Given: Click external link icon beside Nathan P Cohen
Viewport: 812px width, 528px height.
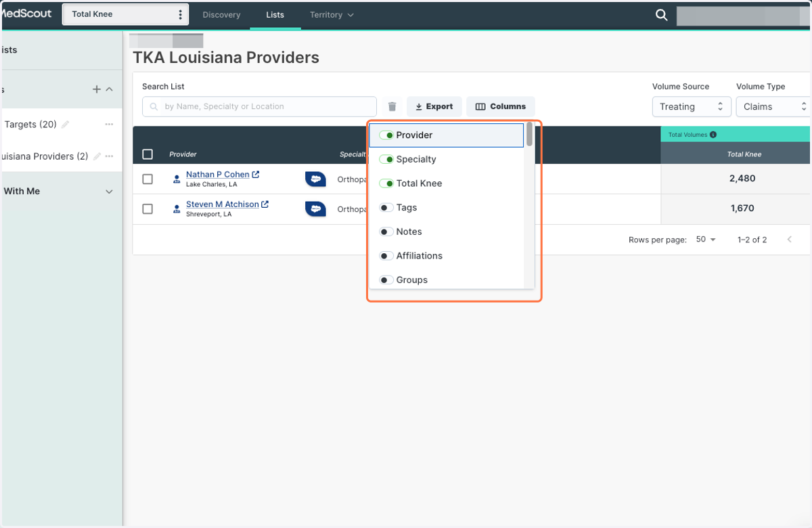Looking at the screenshot, I should (x=256, y=175).
